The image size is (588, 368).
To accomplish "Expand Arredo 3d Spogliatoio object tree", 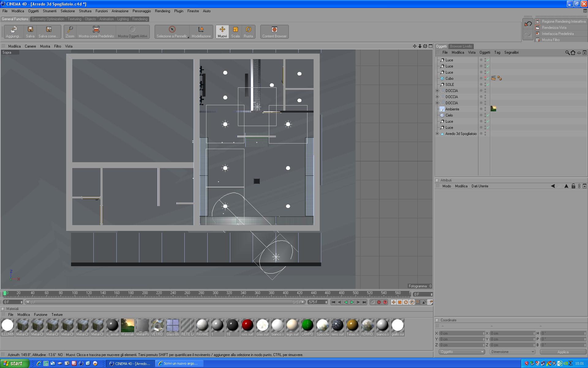I will tap(437, 134).
